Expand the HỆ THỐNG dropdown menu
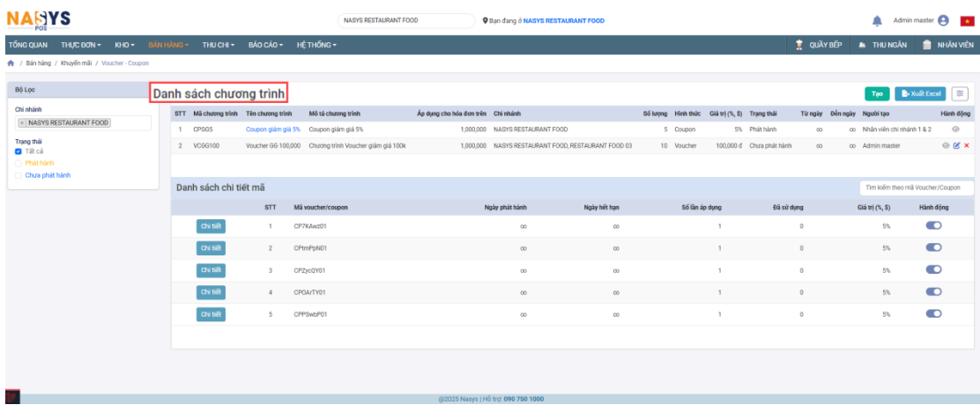Image resolution: width=980 pixels, height=405 pixels. pyautogui.click(x=317, y=45)
